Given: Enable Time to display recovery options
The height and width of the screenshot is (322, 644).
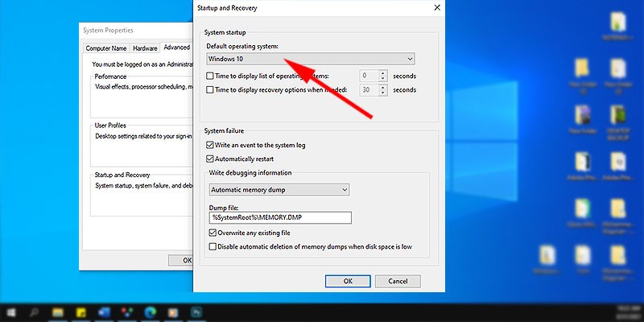Looking at the screenshot, I should (x=210, y=90).
